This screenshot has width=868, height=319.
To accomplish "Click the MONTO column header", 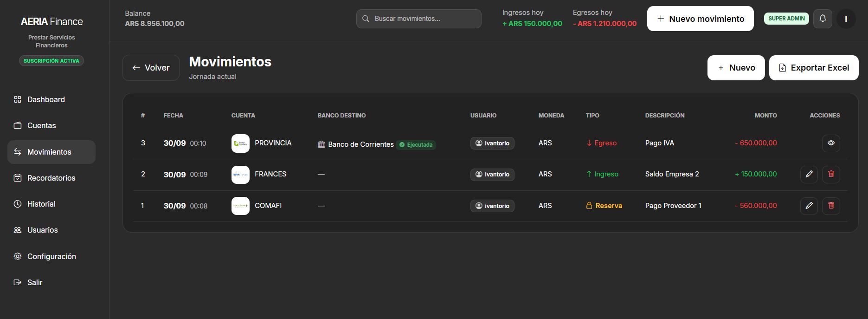I will [765, 115].
